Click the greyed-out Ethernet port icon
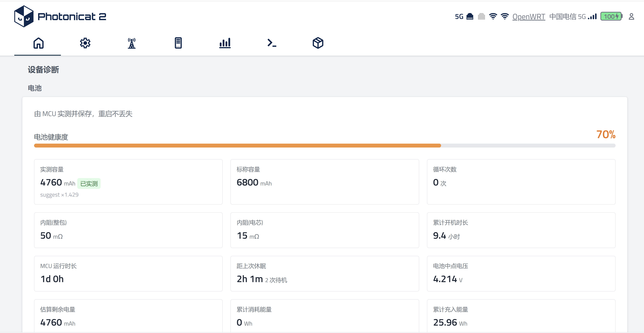 point(481,17)
